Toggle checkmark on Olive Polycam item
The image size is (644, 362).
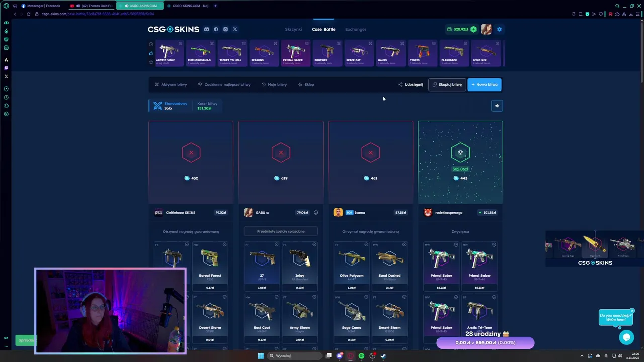tap(366, 245)
